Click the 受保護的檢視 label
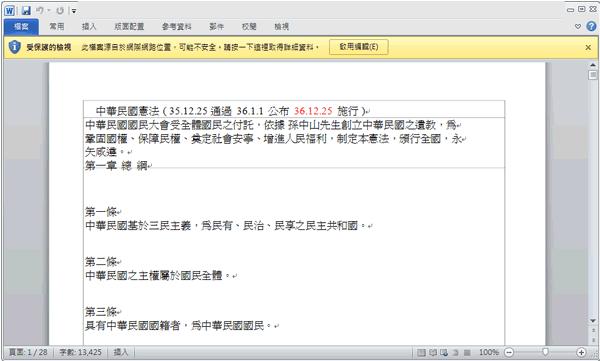 tap(49, 47)
